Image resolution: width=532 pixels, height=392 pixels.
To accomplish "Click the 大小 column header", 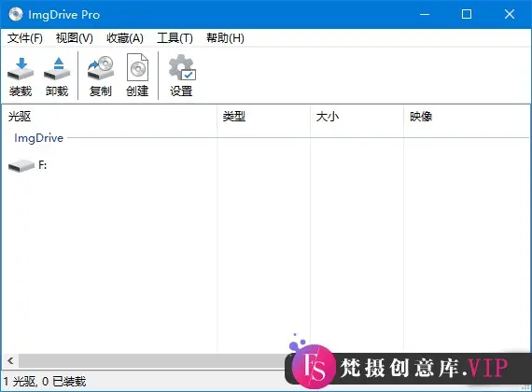I will (357, 117).
